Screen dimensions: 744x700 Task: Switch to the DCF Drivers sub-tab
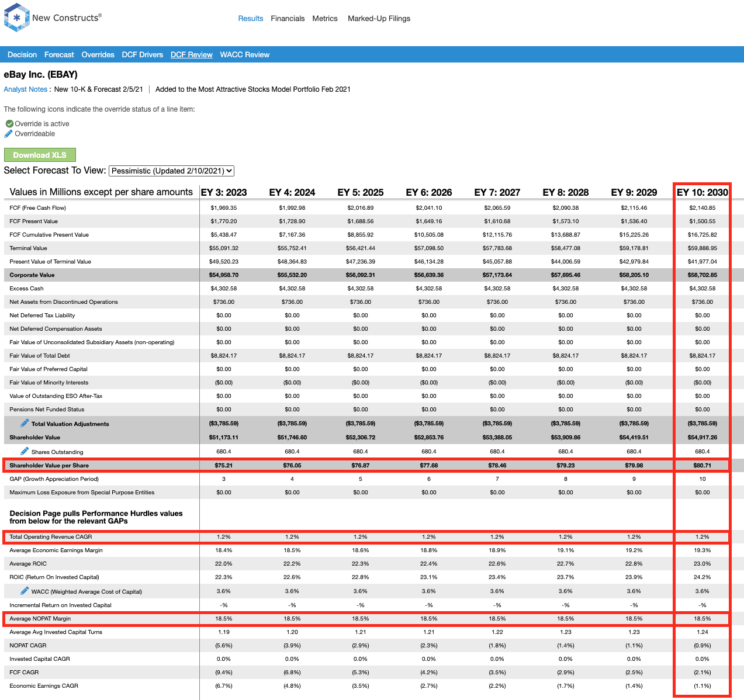[143, 55]
